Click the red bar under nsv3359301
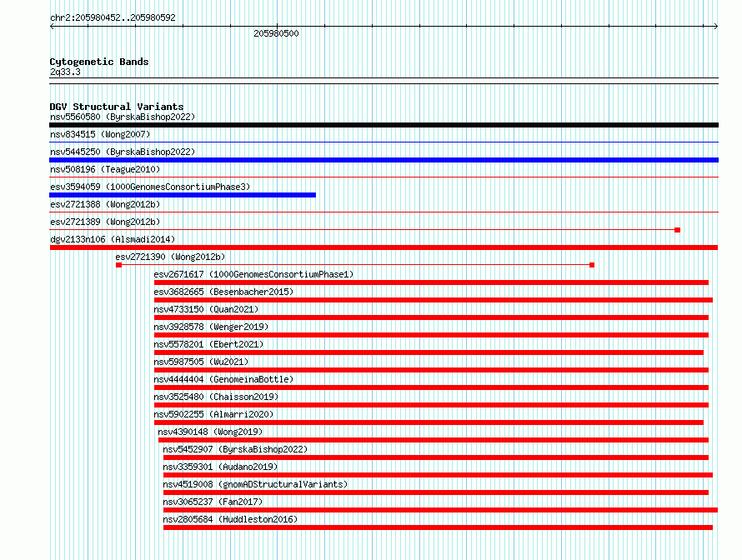 click(439, 475)
